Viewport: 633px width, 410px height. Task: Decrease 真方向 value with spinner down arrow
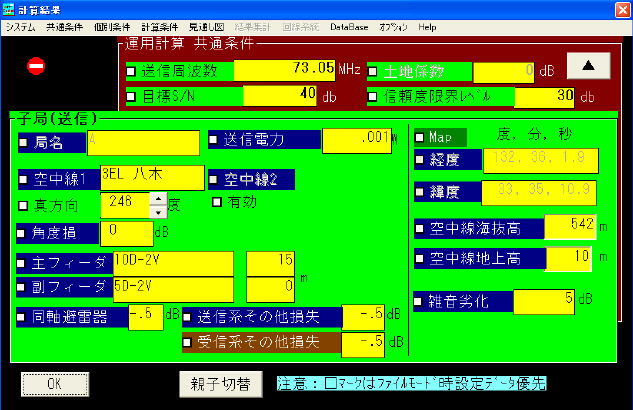(x=156, y=211)
